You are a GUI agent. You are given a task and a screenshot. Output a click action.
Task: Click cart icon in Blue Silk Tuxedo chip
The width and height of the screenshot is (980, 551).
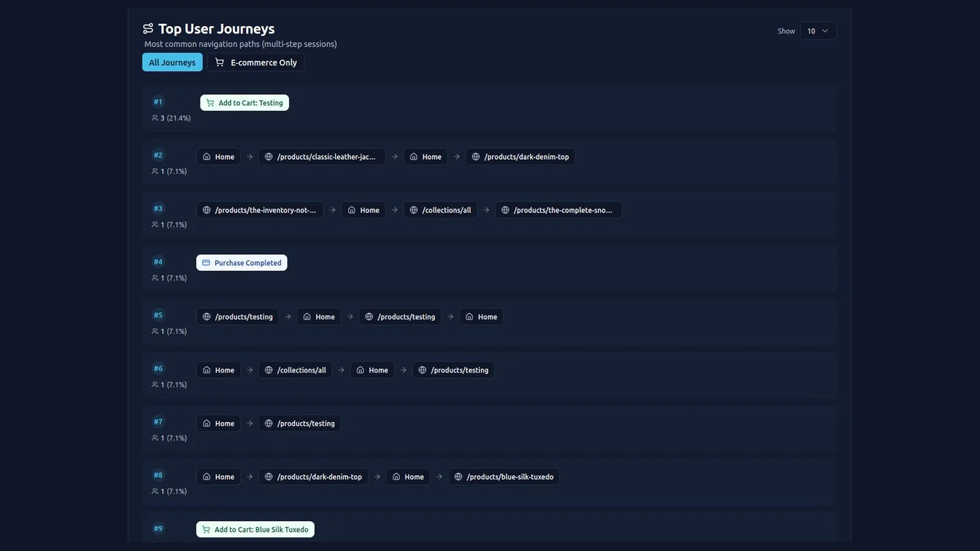click(206, 530)
